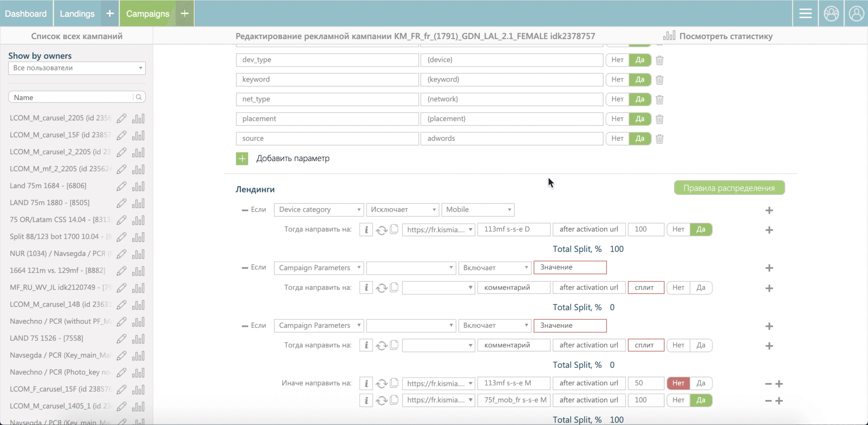Click Посмотреть статистику link
This screenshot has width=868, height=425.
725,36
